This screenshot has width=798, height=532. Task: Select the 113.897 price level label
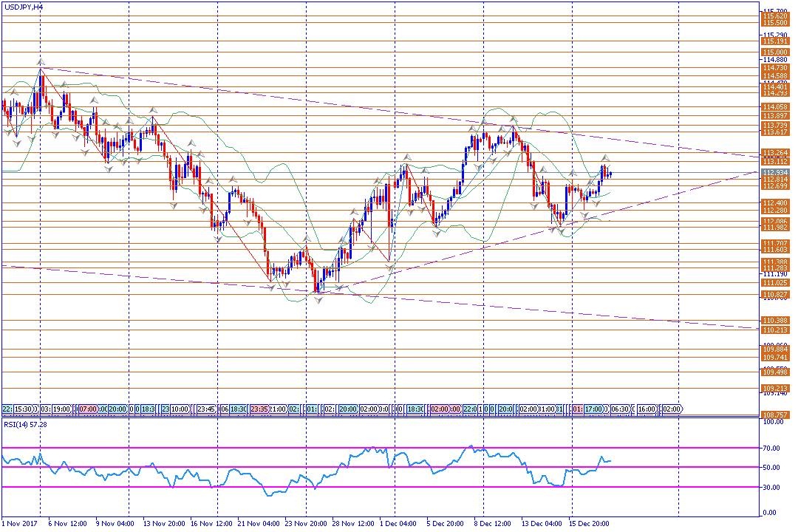click(775, 116)
